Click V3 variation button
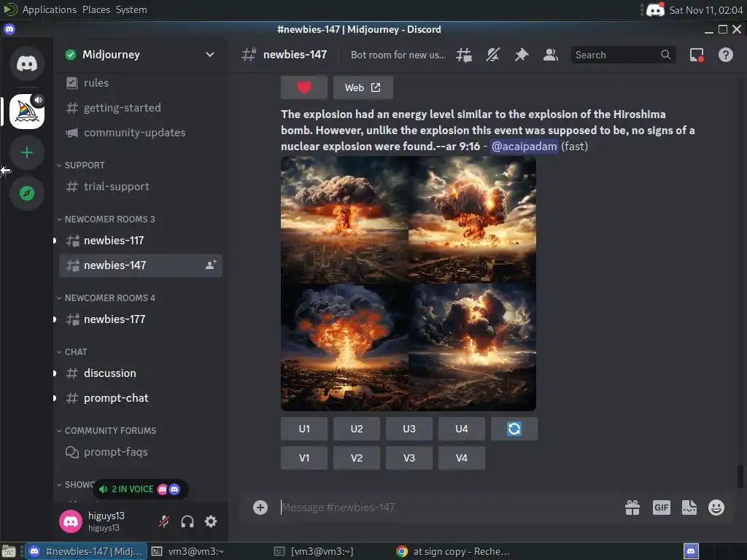Screen dimensions: 747x560 coord(409,458)
